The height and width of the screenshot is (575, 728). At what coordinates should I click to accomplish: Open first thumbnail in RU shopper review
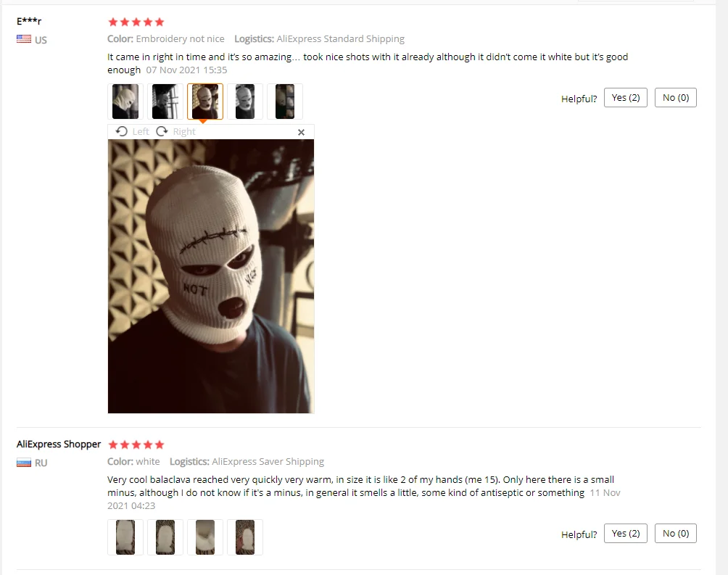(x=125, y=537)
